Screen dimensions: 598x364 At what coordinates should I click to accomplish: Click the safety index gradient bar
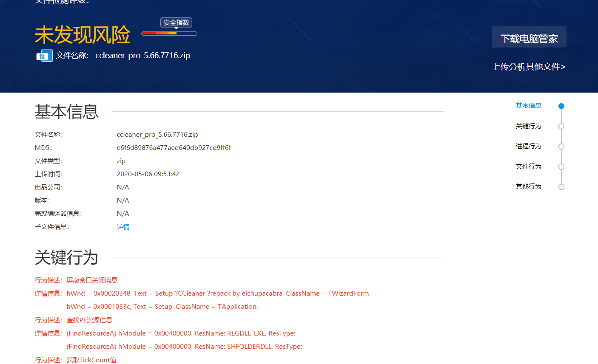pyautogui.click(x=169, y=34)
